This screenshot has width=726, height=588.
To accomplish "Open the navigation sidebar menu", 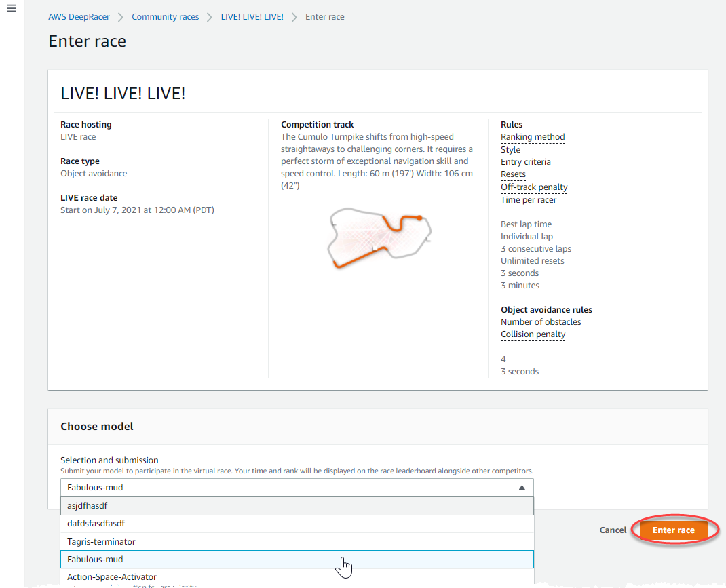I will click(x=11, y=8).
